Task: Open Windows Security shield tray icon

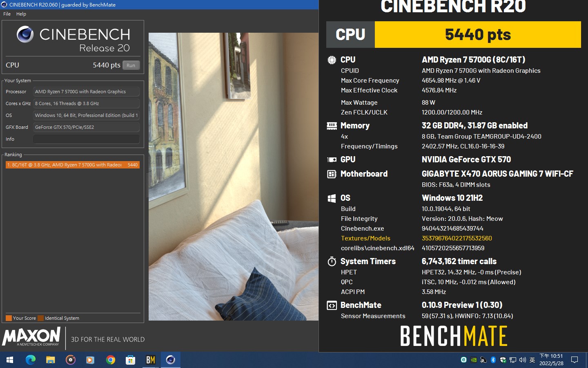Action: [503, 360]
